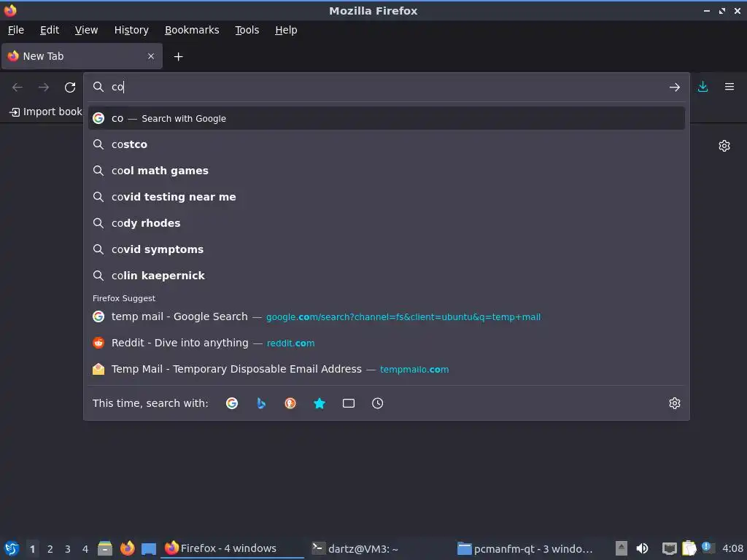This screenshot has width=747, height=560.
Task: Click the removable media eject tray icon
Action: pos(622,548)
